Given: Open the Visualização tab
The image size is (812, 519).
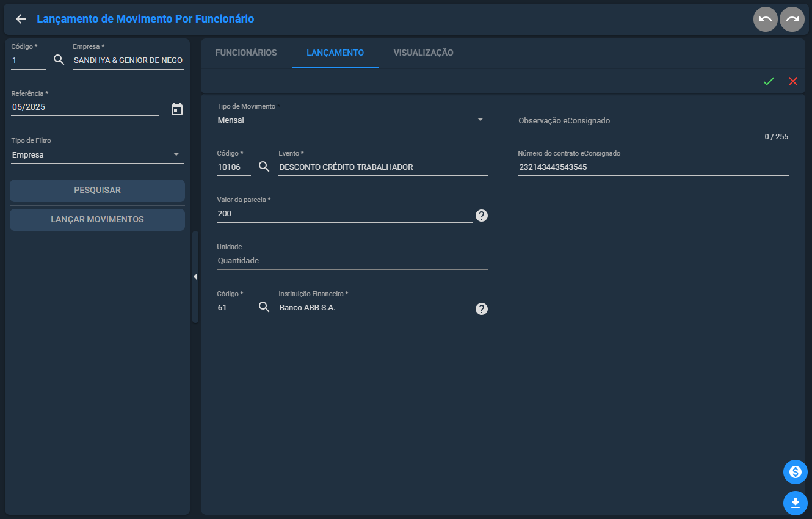Looking at the screenshot, I should [x=423, y=53].
